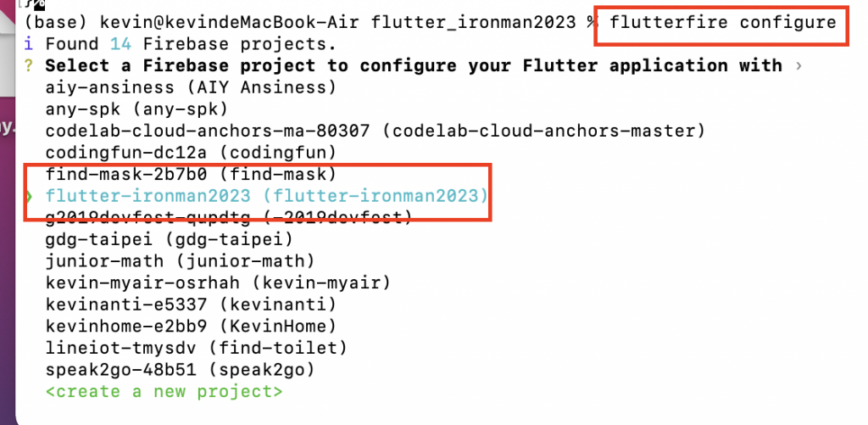Image resolution: width=868 pixels, height=425 pixels.
Task: Select the gdg-taipei project
Action: 169,239
